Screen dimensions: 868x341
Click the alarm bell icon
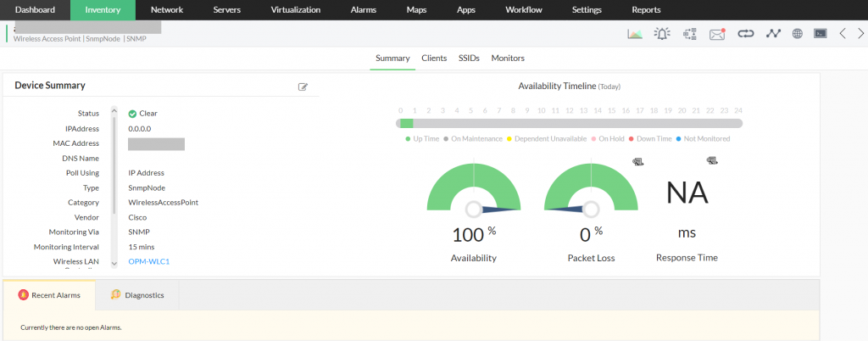[662, 34]
